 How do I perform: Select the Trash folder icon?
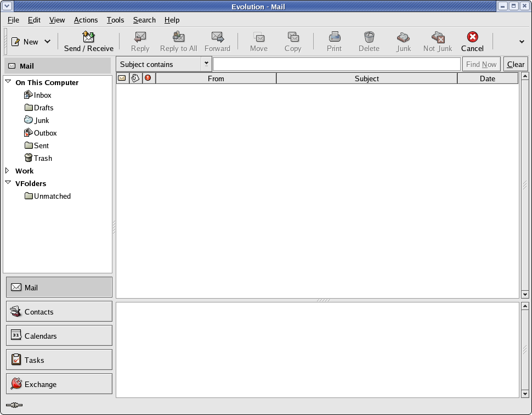(x=29, y=158)
